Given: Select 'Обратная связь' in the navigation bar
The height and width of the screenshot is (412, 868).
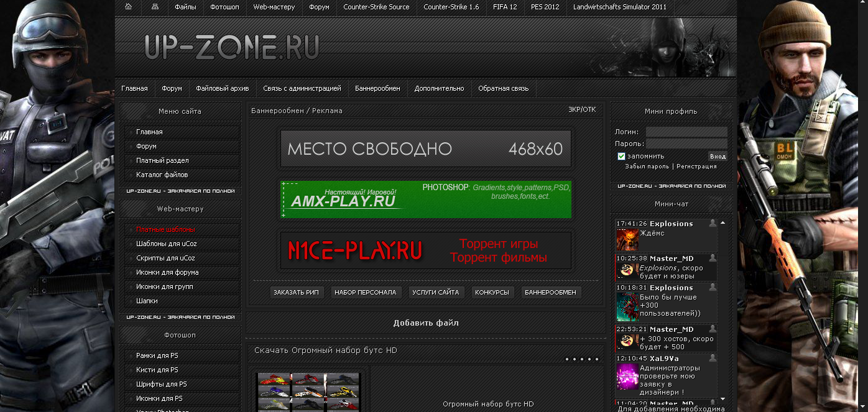Looking at the screenshot, I should pyautogui.click(x=504, y=88).
